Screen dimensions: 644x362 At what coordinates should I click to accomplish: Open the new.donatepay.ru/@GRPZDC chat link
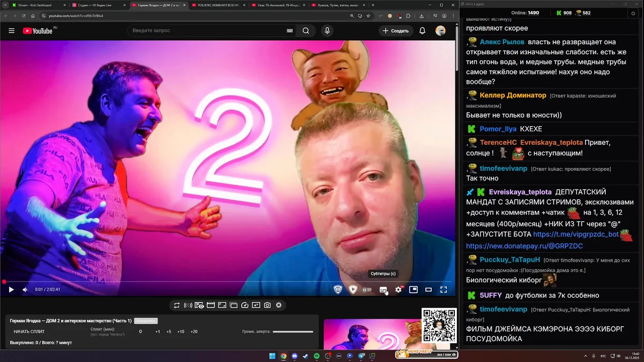tap(524, 246)
